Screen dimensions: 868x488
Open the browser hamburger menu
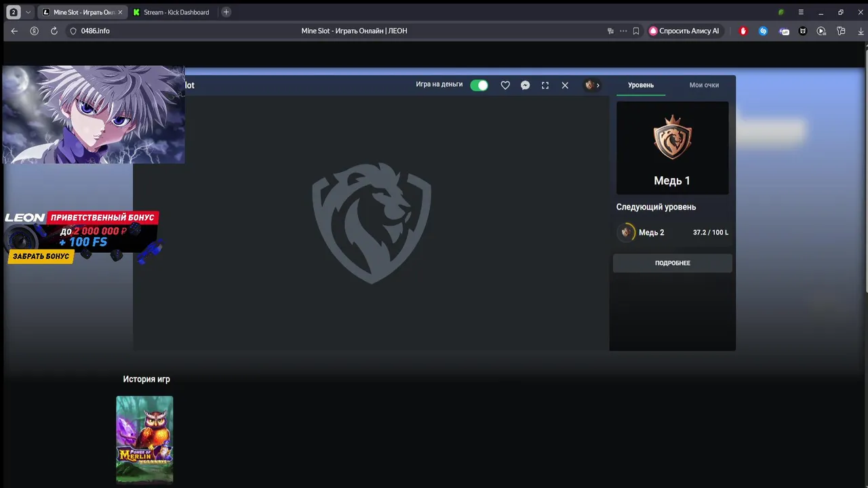tap(801, 12)
